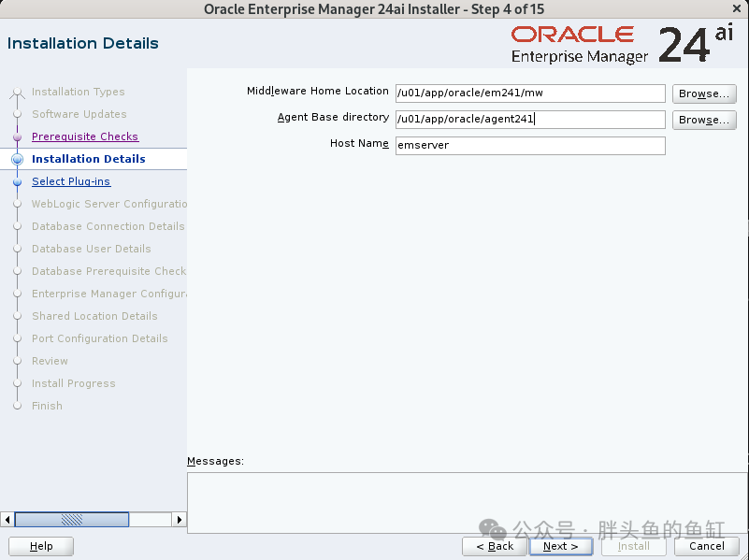This screenshot has width=749, height=560.
Task: Click into the Host Name field
Action: (x=530, y=146)
